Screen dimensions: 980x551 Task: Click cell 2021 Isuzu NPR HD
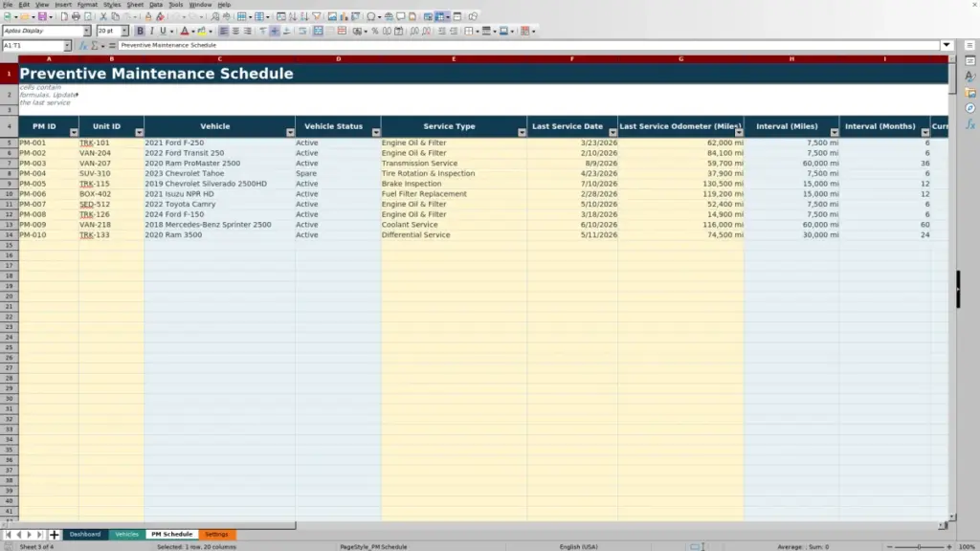click(x=219, y=194)
